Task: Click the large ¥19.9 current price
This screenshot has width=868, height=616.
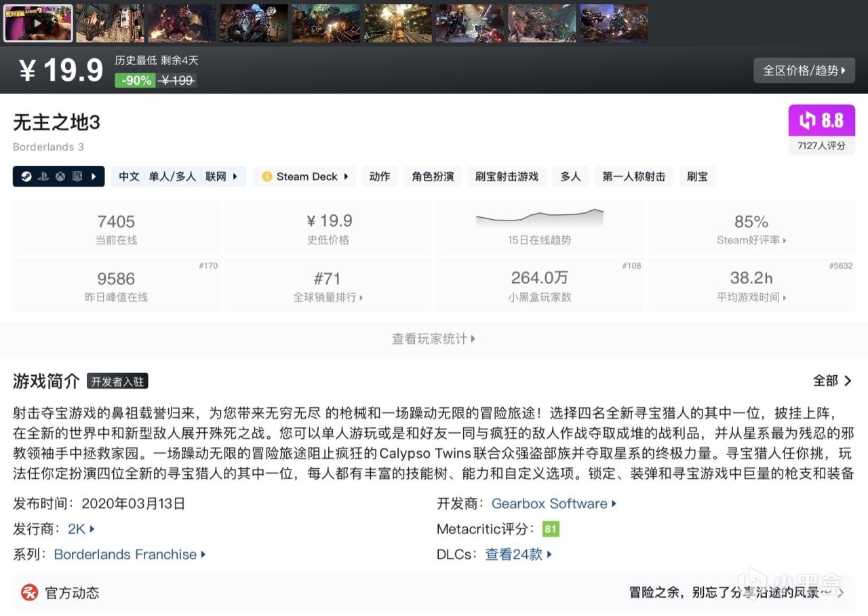Action: click(x=61, y=71)
